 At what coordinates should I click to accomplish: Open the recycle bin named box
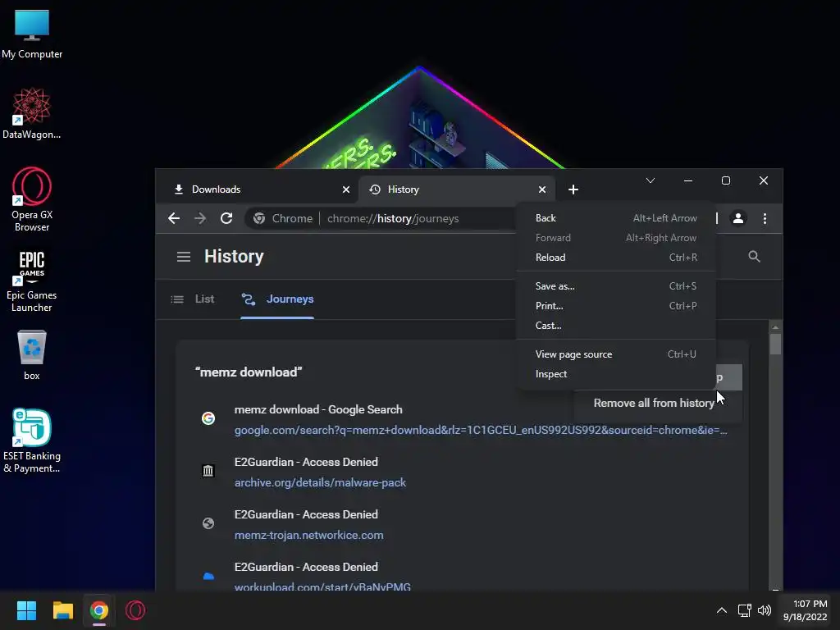pos(32,354)
